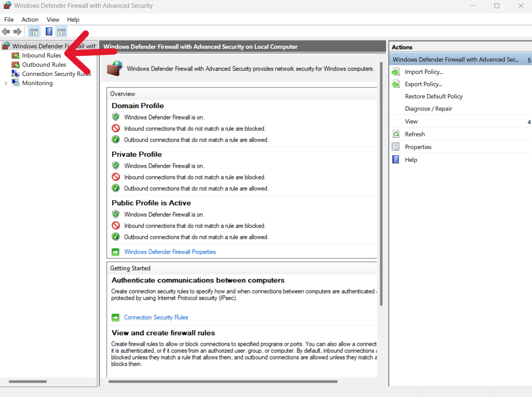Click the Monitoring icon in the tree
This screenshot has width=532, height=397.
(x=16, y=83)
